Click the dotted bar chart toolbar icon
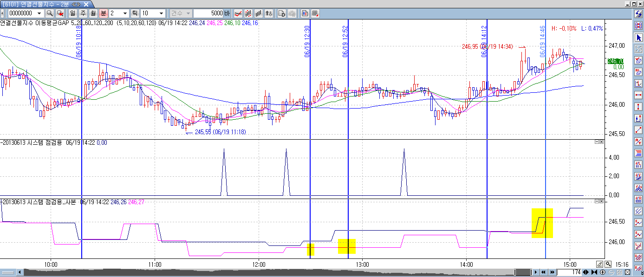The height and width of the screenshot is (277, 644). tap(248, 13)
